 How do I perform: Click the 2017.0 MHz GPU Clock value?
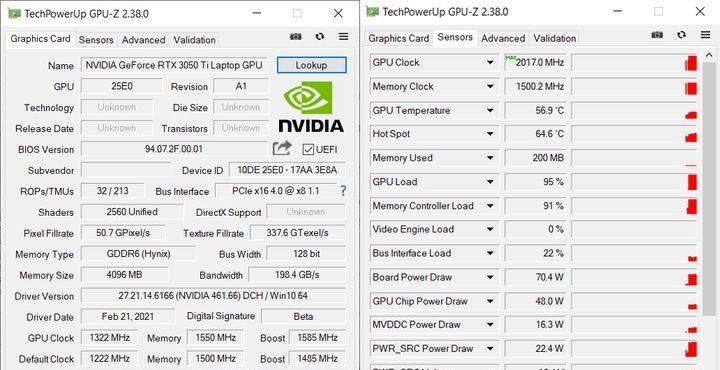[535, 62]
